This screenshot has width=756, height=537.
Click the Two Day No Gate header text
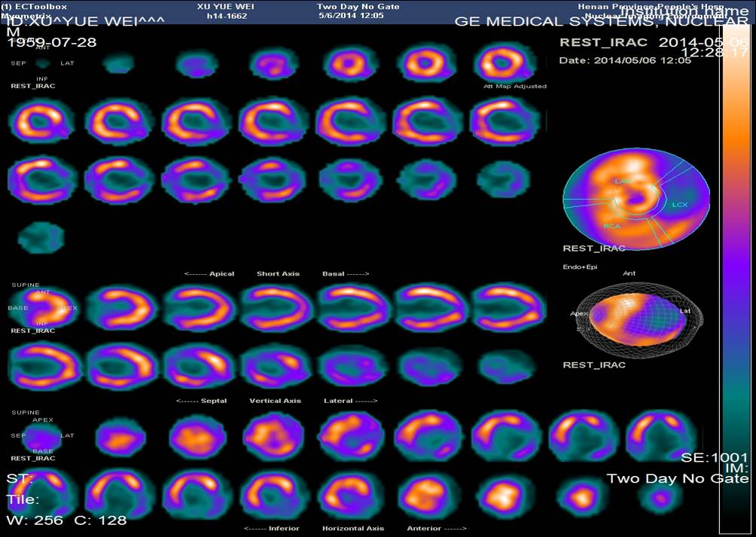pyautogui.click(x=348, y=6)
